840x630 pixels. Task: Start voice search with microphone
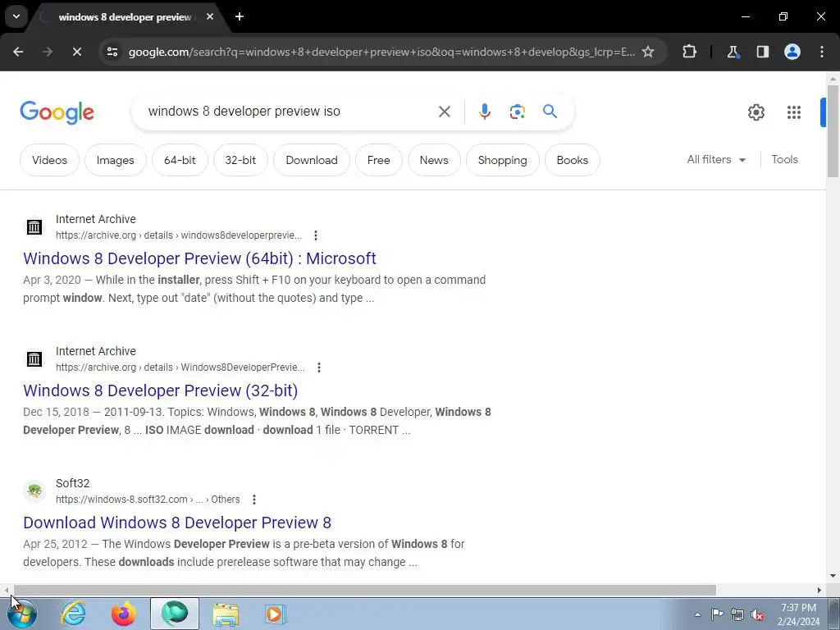484,112
